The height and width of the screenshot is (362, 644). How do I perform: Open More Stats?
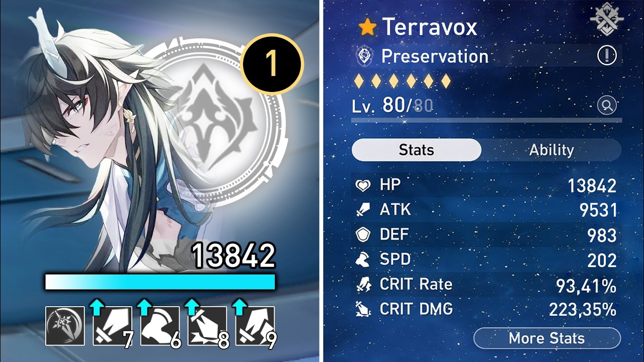[547, 338]
